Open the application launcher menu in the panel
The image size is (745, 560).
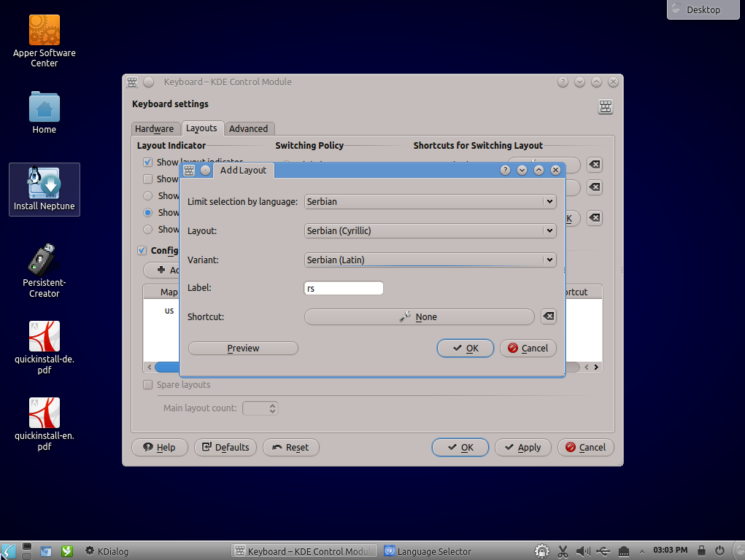7,551
